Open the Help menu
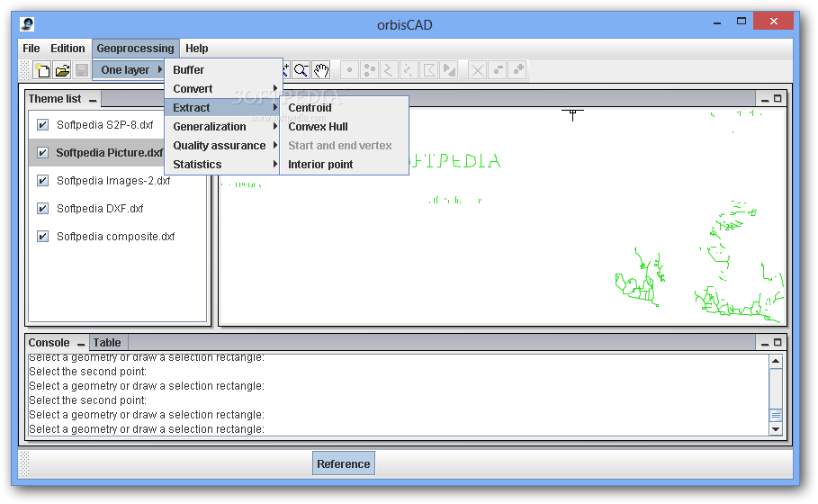The width and height of the screenshot is (818, 504). 197,49
